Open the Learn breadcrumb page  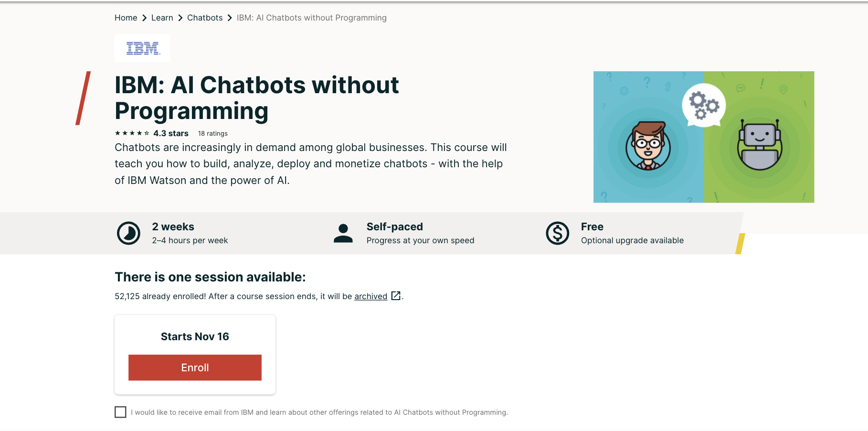tap(162, 18)
